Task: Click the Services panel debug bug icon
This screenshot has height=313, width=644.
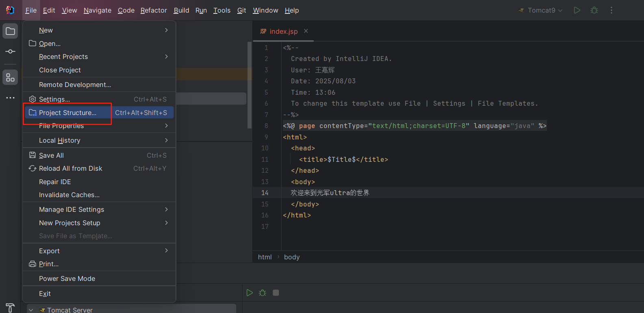Action: pos(262,293)
